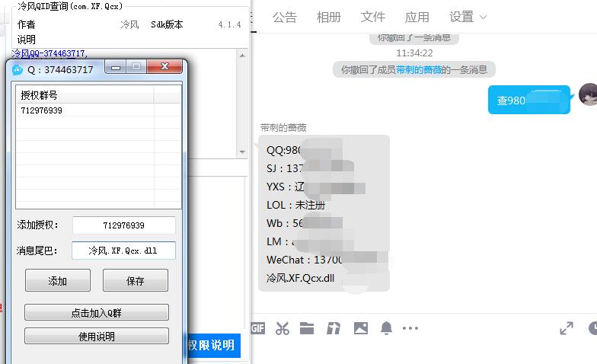
Task: Click the music share icon
Action: coord(334,328)
